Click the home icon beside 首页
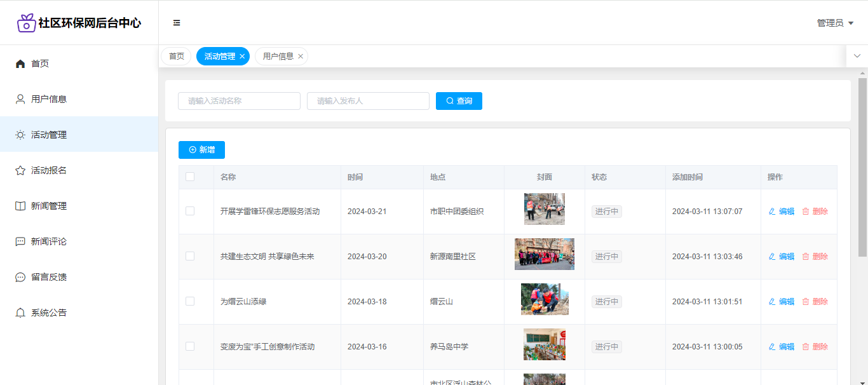Image resolution: width=868 pixels, height=385 pixels. (20, 64)
